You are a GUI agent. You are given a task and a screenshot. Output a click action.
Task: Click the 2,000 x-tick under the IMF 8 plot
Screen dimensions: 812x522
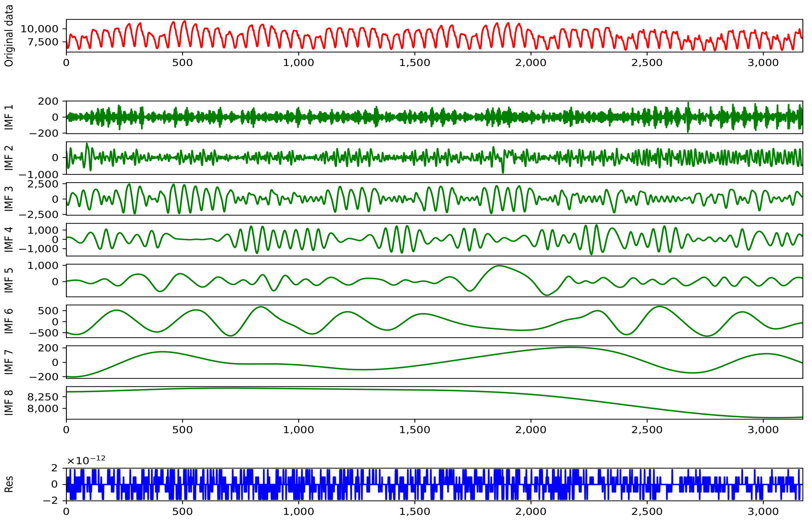pos(530,430)
